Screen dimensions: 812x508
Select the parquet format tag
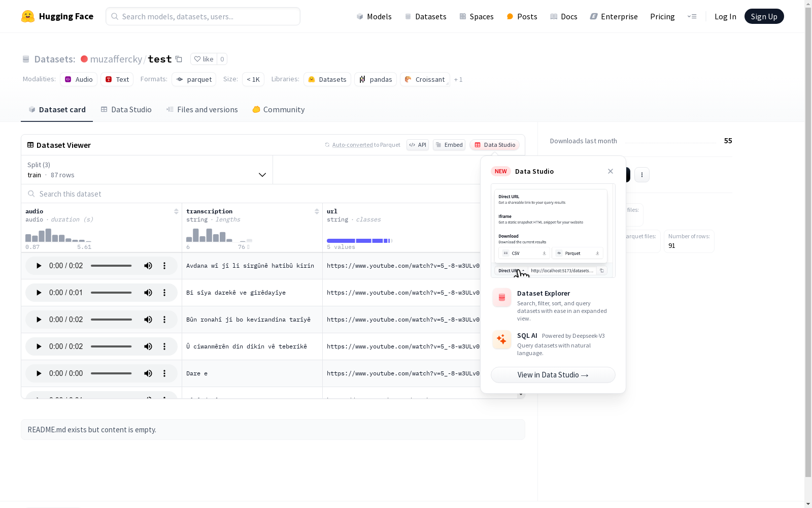(x=194, y=79)
